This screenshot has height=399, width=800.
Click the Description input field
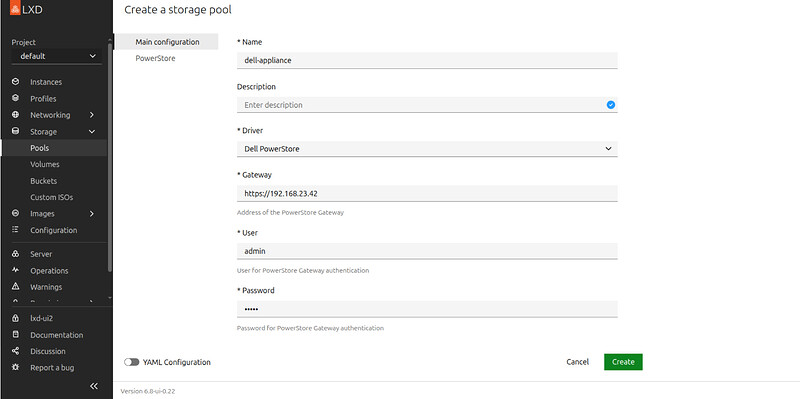[427, 105]
